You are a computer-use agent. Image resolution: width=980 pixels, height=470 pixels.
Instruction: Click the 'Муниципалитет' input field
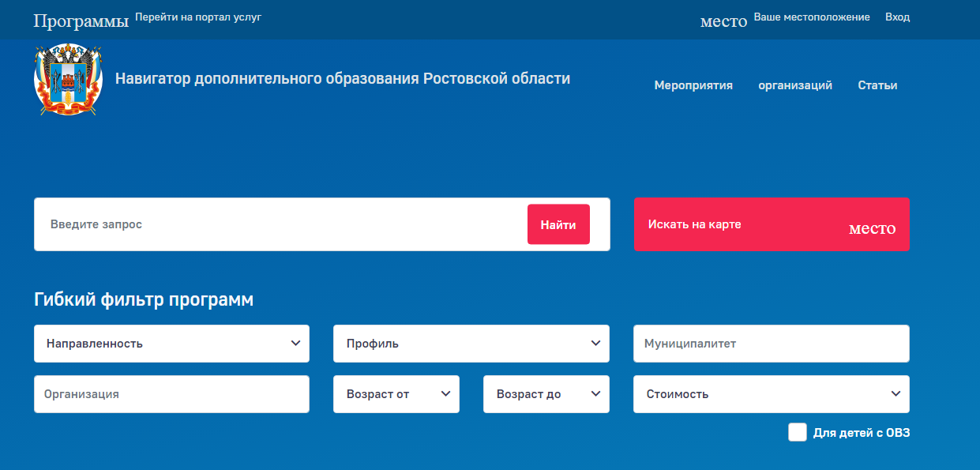(772, 344)
